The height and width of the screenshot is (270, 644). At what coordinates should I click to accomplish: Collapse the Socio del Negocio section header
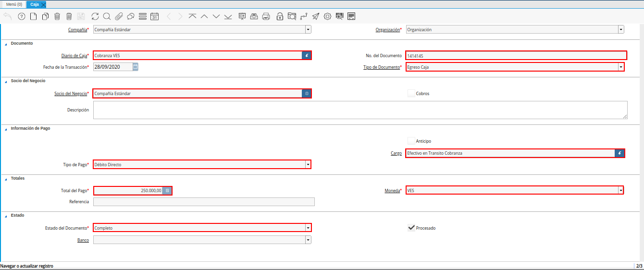tap(6, 81)
